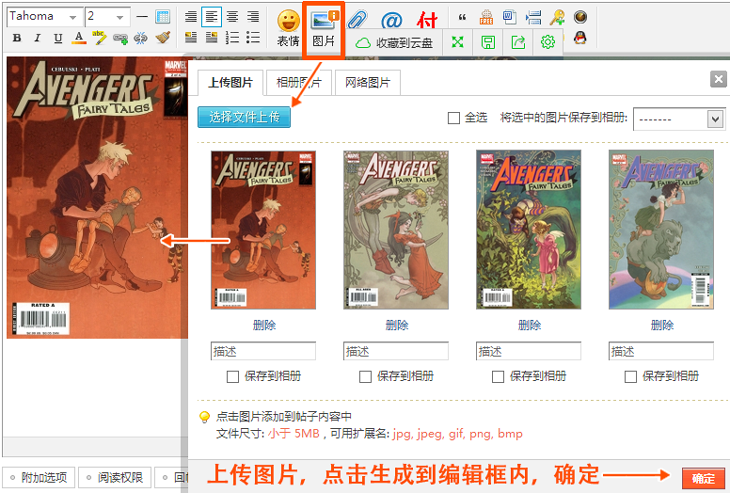Apply text highlight with abc pencil icon
Viewport: 730px width, 493px height.
[99, 37]
